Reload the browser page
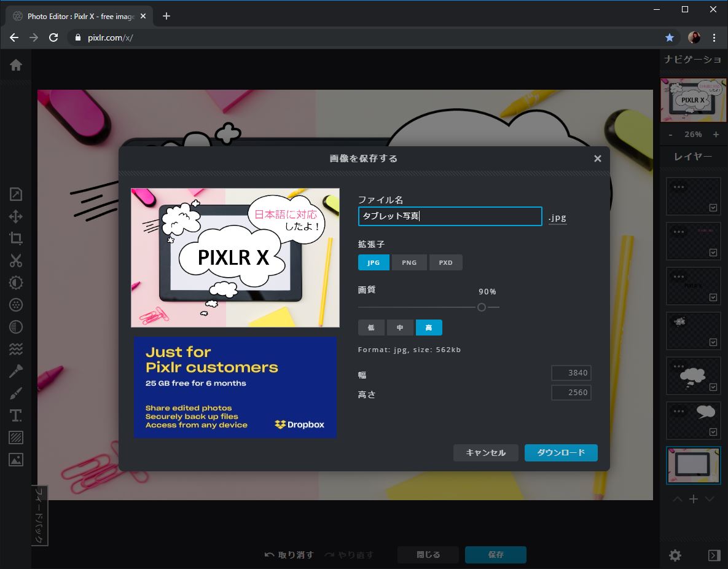Screen dimensions: 728x569 tap(53, 37)
